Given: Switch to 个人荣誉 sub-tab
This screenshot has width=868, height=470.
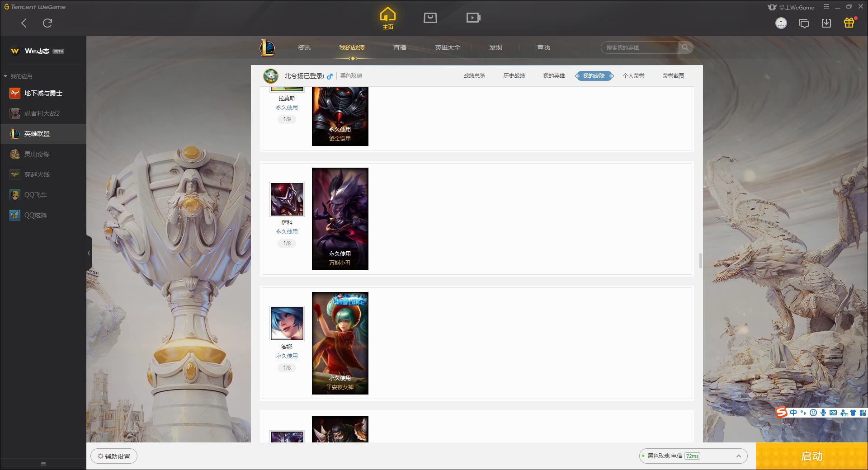Looking at the screenshot, I should tap(633, 76).
